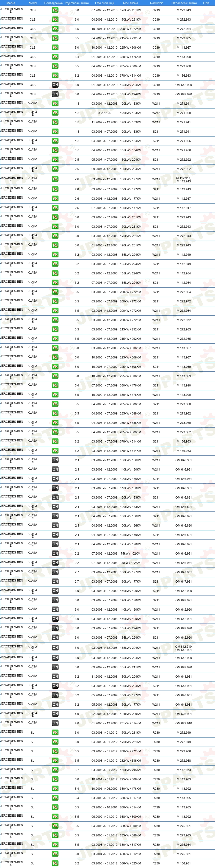Click the diesel ON icon in OM 629.910 row

[55, 724]
